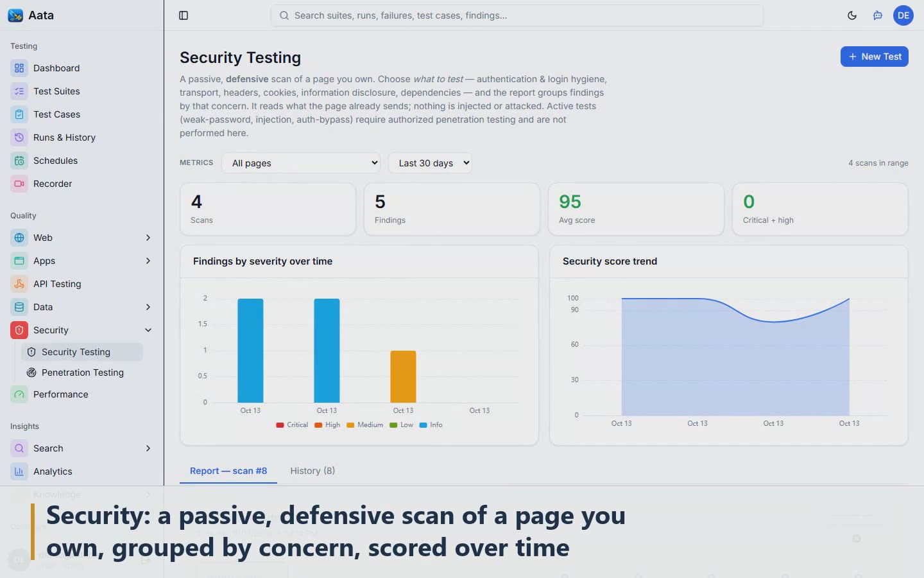
Task: Collapse the sidebar with the panel icon
Action: [184, 15]
